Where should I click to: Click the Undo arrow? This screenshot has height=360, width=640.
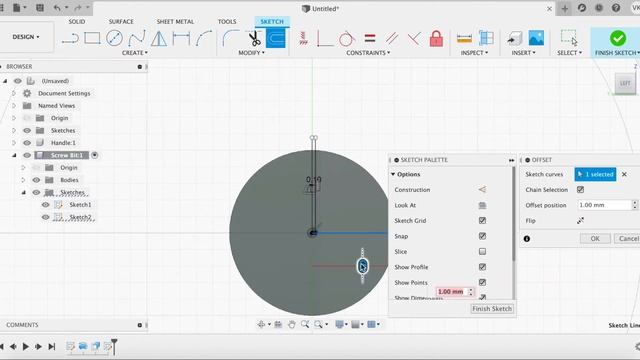(x=57, y=8)
